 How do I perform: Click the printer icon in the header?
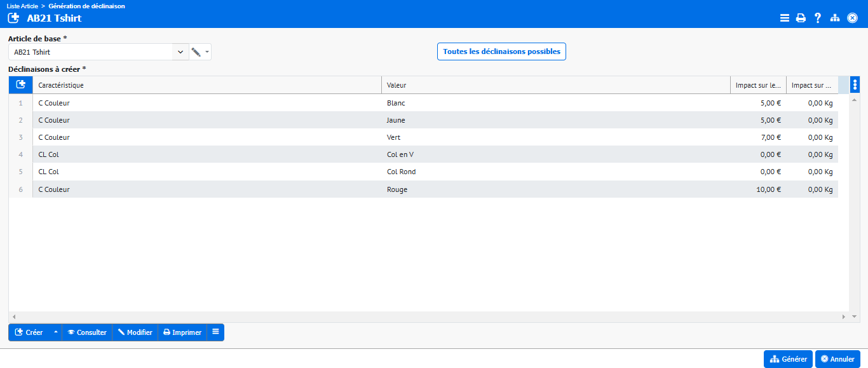(x=801, y=18)
